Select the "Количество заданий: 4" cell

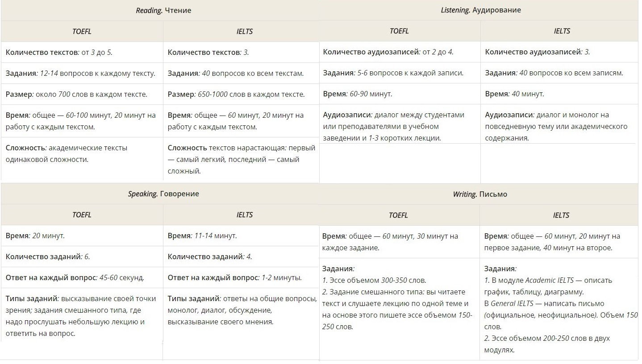coord(210,256)
